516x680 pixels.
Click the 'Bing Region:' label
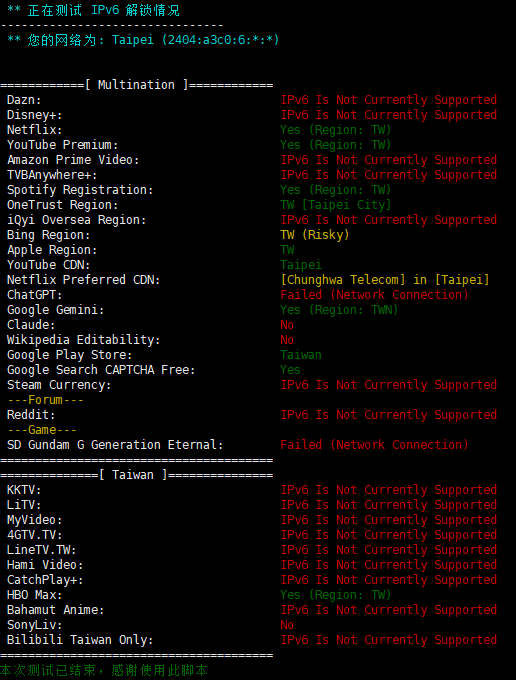pos(49,235)
